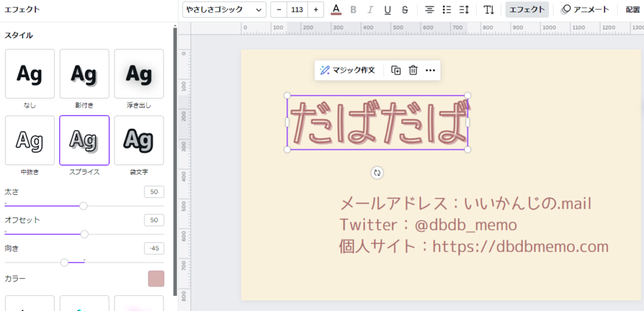
Task: Toggle italic text formatting
Action: (x=370, y=9)
